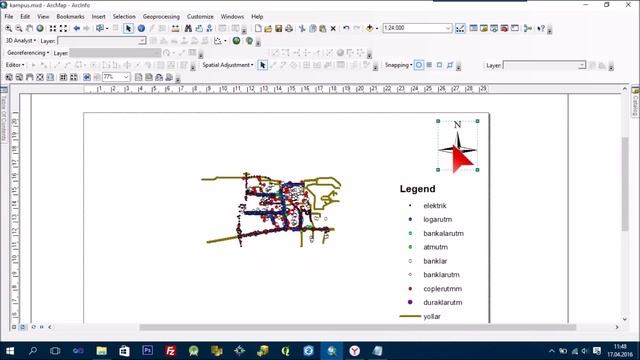The height and width of the screenshot is (360, 640).
Task: Click the Add Data button
Action: pyautogui.click(x=369, y=29)
